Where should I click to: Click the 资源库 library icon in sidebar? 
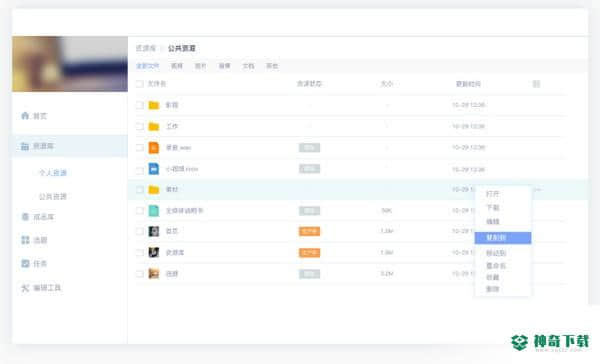[x=25, y=146]
